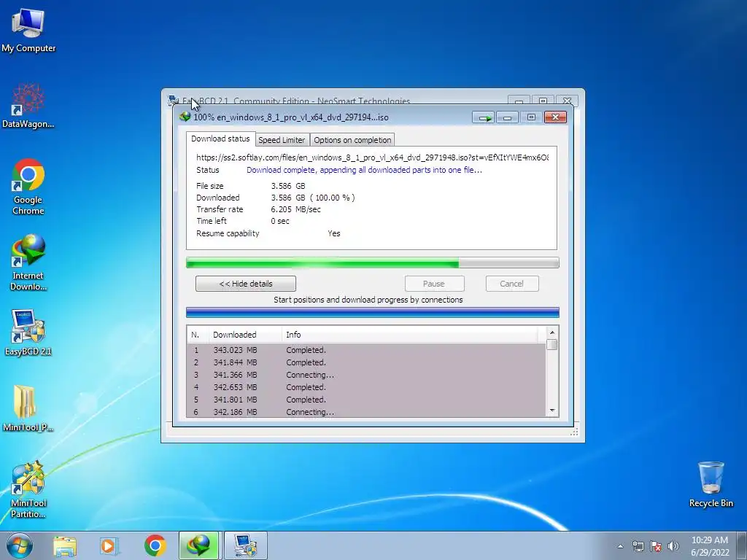The height and width of the screenshot is (560, 747).
Task: Click the green download progress bar
Action: [372, 262]
